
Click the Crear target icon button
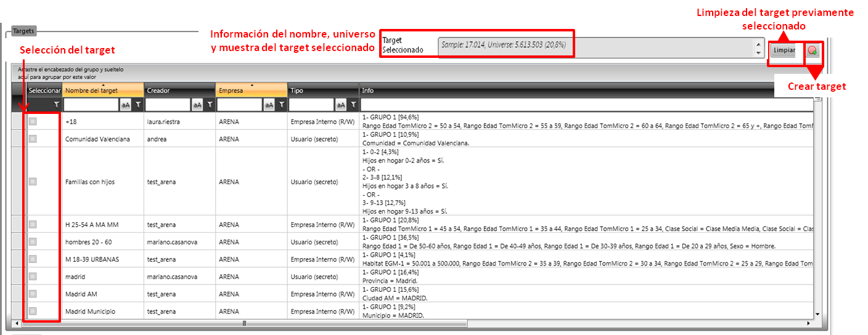pos(813,50)
